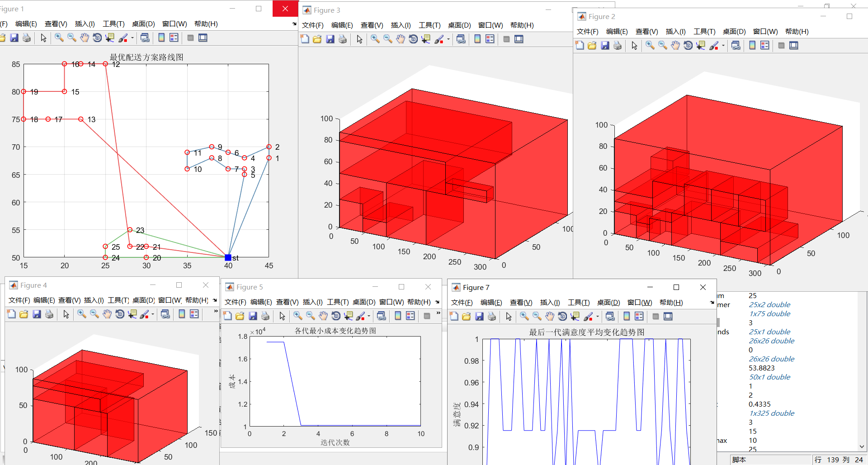Open the 插入(I) menu in Figure 3
The image size is (868, 465).
coord(401,25)
